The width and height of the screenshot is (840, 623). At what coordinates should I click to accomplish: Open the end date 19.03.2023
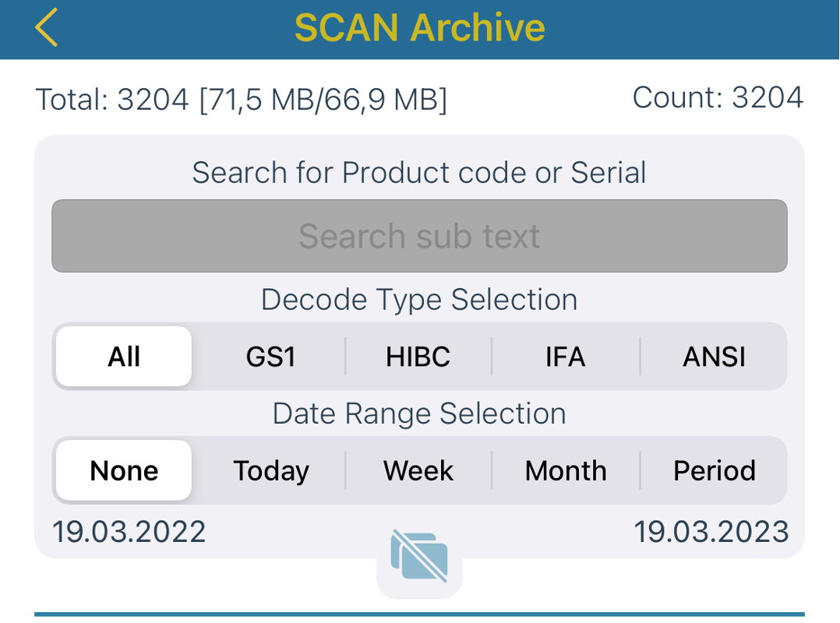(711, 531)
